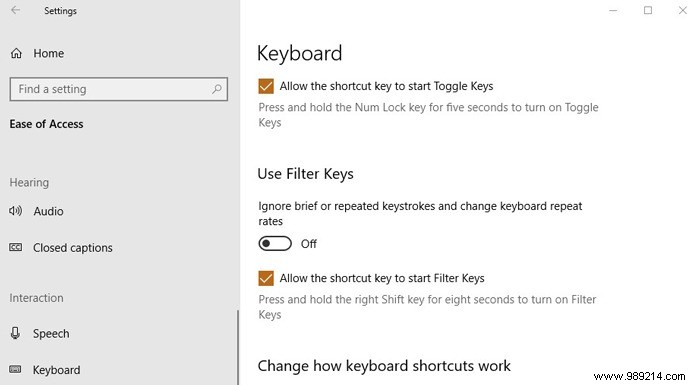Uncheck Allow shortcut key to start Toggle Keys

(266, 86)
